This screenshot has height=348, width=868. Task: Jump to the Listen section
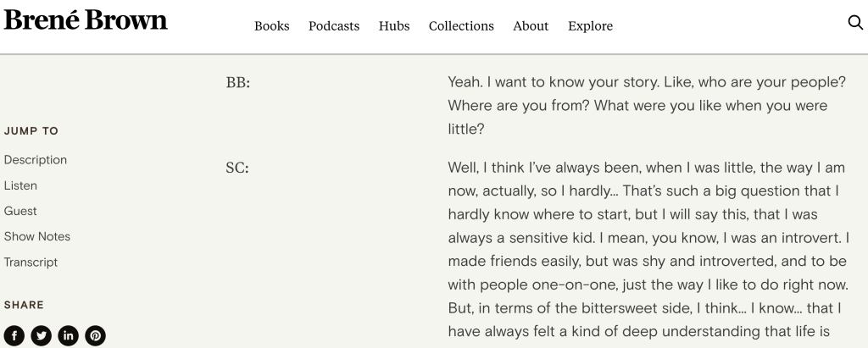pyautogui.click(x=20, y=185)
